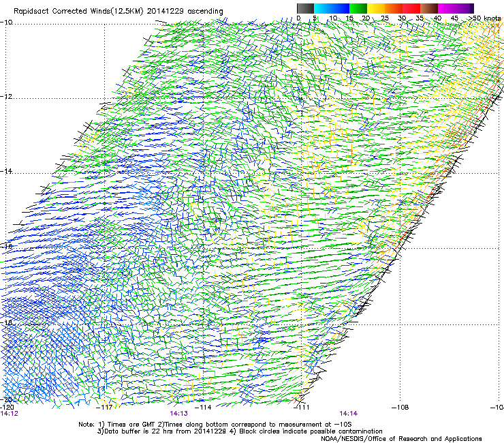Click the -111 longitude axis label
504x443 pixels.
[302, 408]
